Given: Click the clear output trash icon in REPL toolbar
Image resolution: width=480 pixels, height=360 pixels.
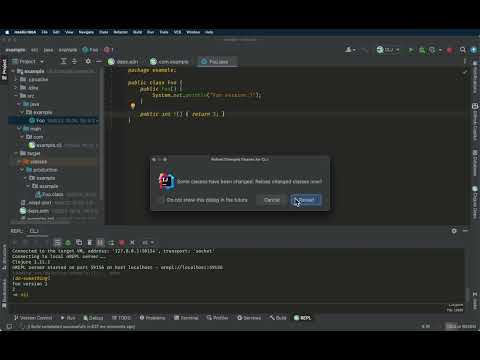Looking at the screenshot, I should (89, 243).
